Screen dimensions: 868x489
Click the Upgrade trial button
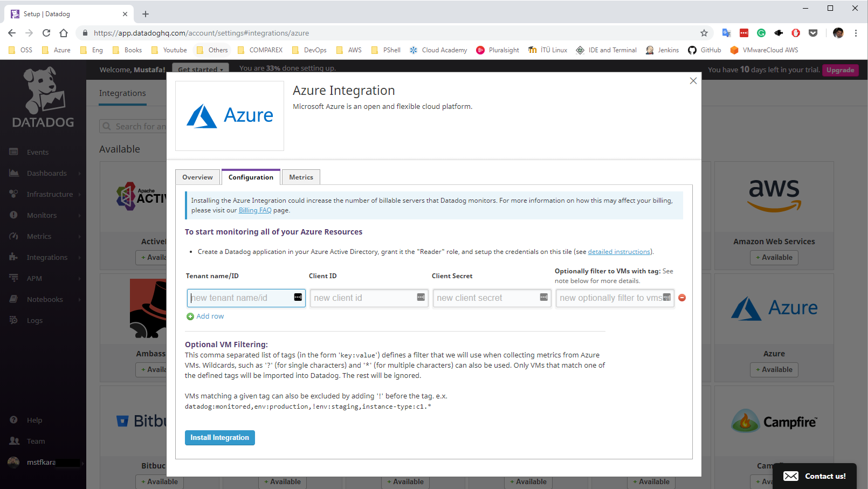click(x=840, y=70)
